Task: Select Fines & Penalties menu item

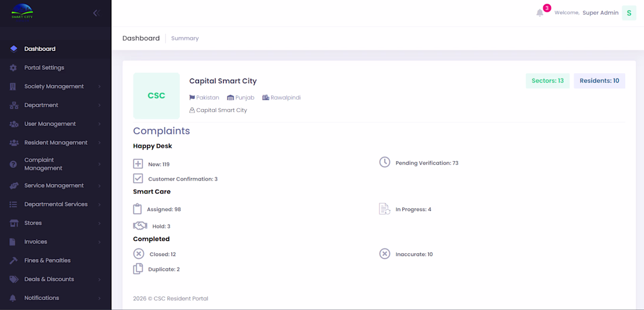Action: pos(56,261)
